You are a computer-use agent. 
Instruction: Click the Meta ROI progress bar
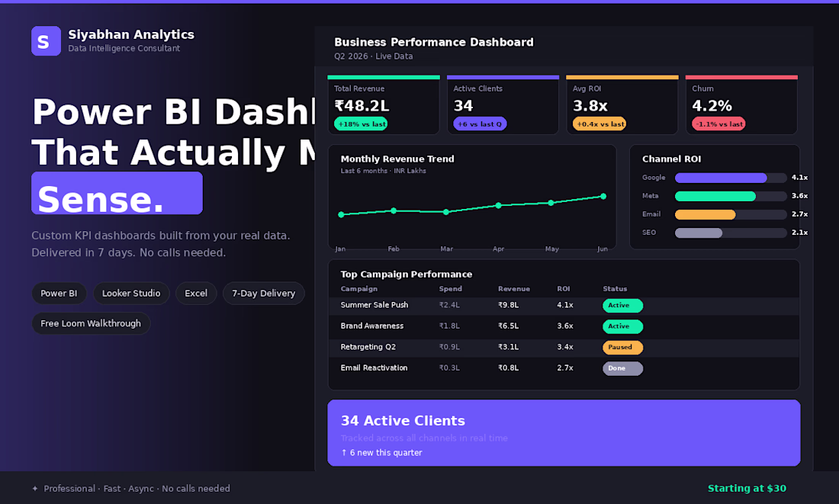coord(731,197)
